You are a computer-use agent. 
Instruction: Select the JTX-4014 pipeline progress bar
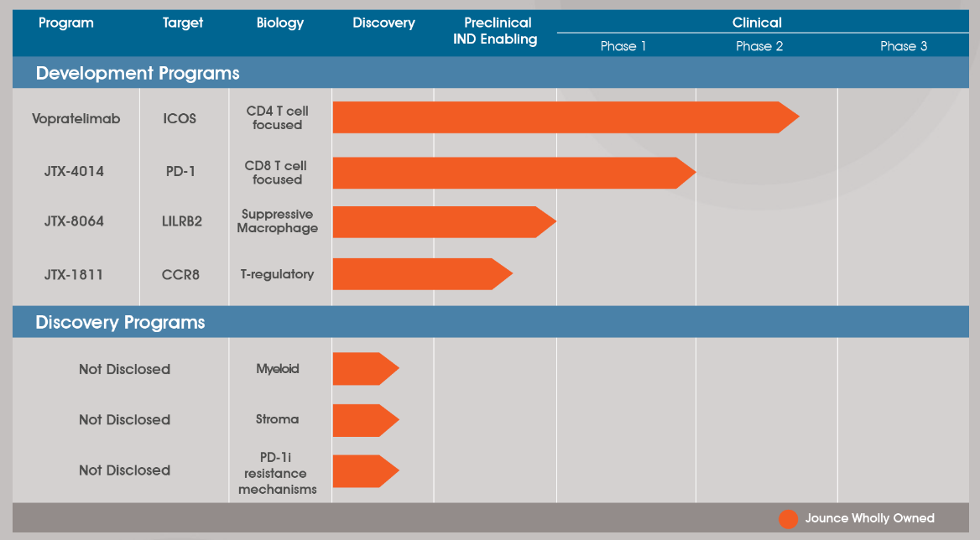click(x=513, y=173)
